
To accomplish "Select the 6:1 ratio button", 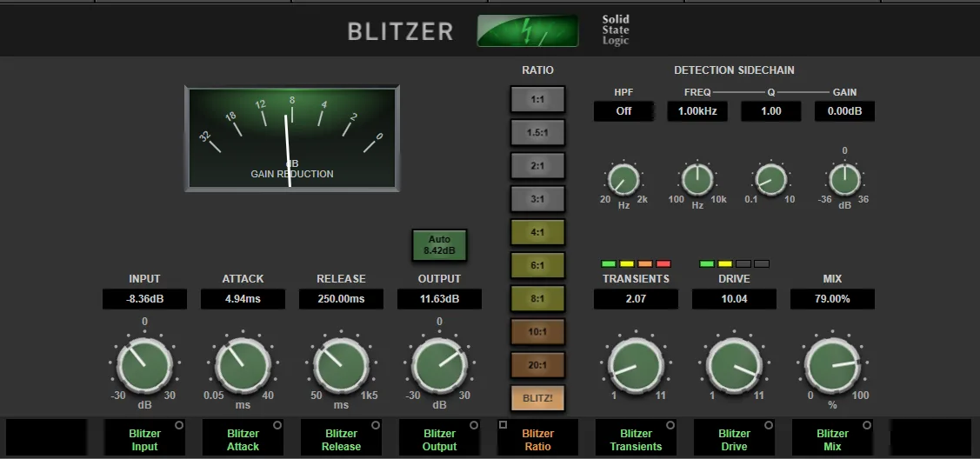I will [537, 265].
